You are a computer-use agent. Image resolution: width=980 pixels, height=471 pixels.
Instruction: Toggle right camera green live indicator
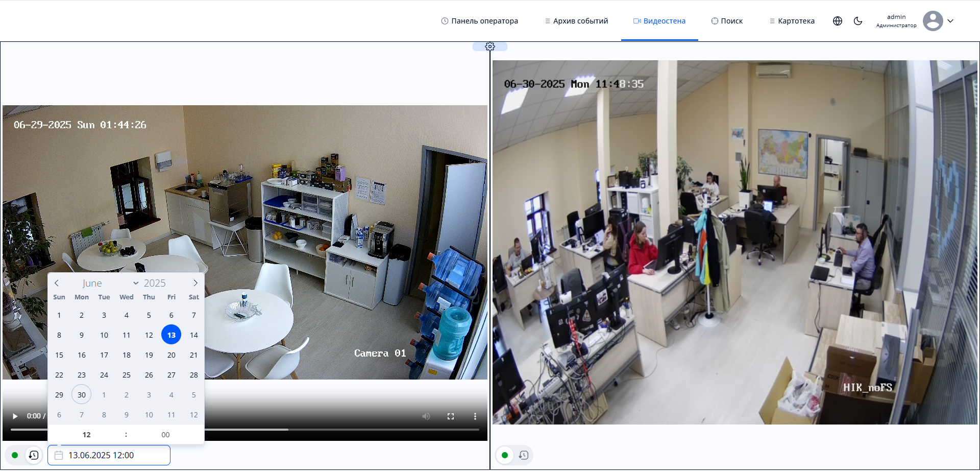(504, 455)
